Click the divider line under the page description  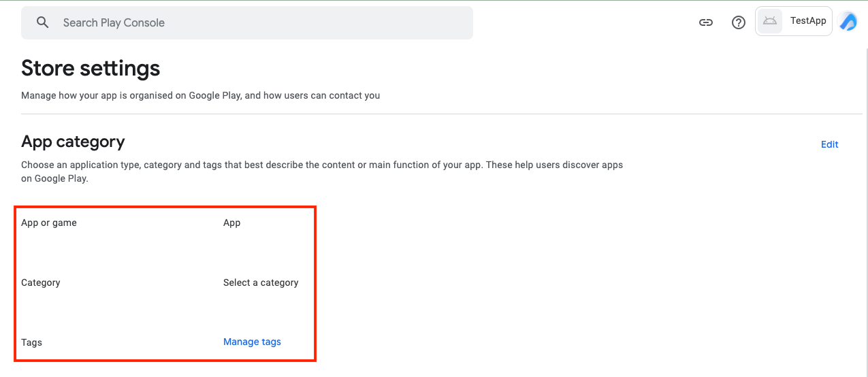[442, 114]
